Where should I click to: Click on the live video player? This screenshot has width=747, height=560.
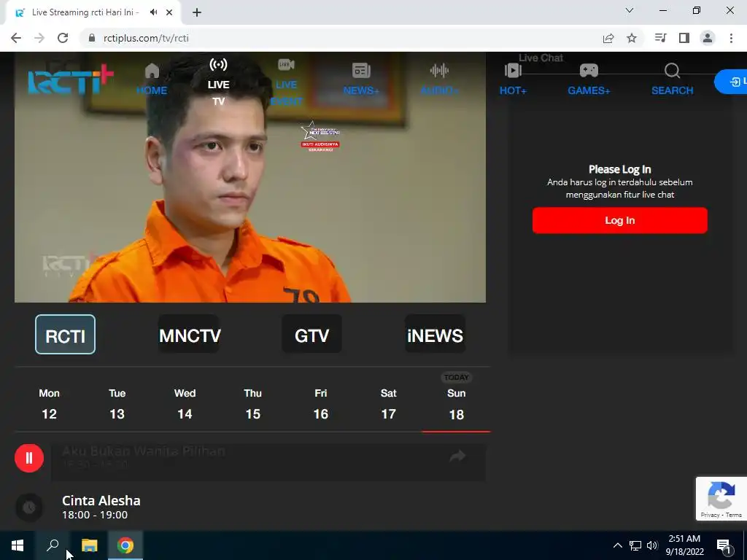pos(250,177)
